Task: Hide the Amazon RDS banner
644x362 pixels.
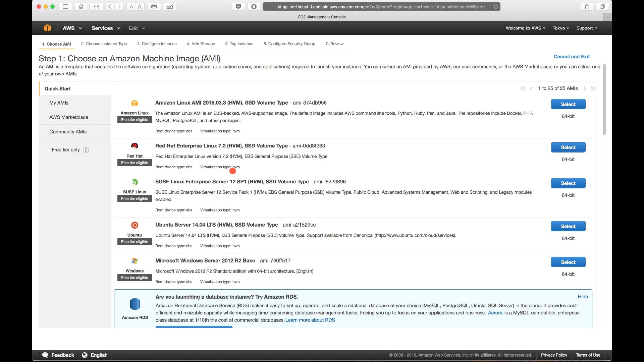Action: [x=583, y=297]
